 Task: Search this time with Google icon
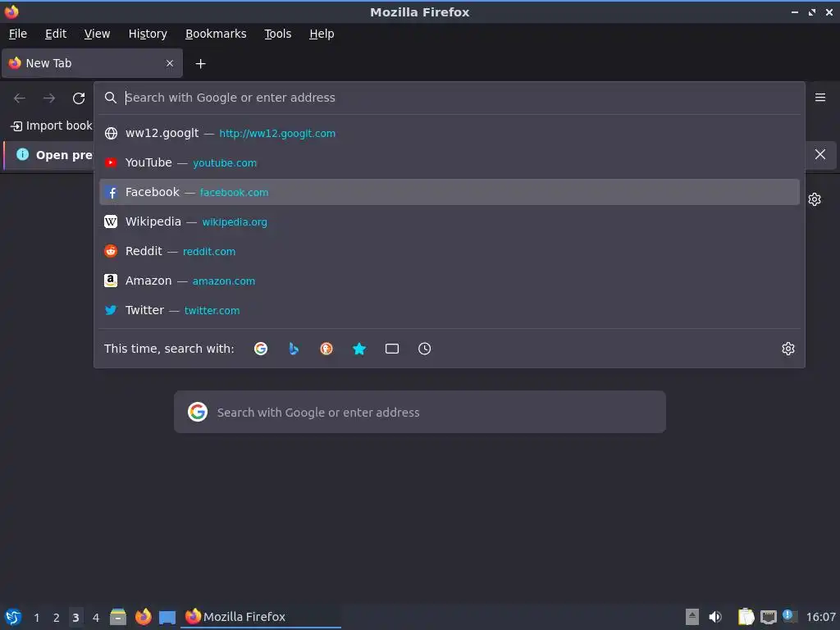(261, 349)
